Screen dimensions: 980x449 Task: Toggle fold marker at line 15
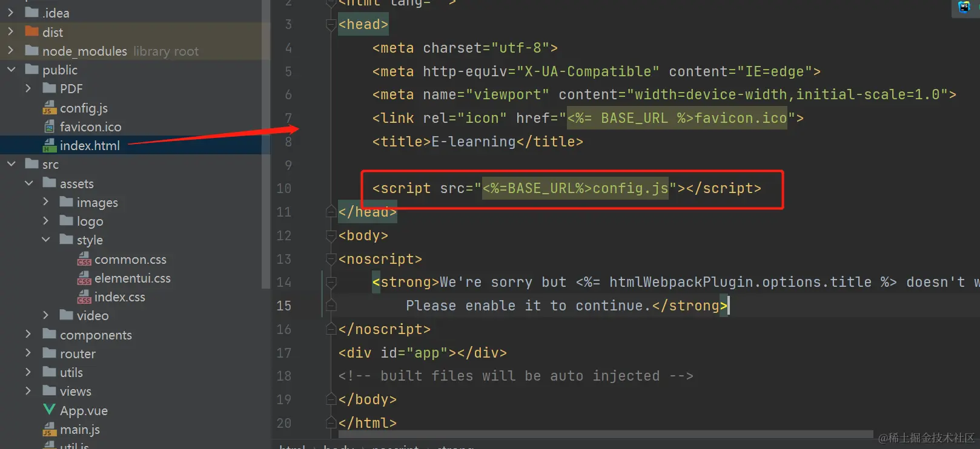pyautogui.click(x=331, y=306)
